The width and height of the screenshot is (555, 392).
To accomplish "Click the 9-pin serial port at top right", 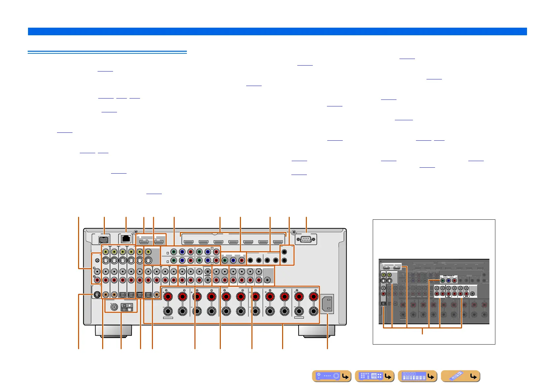I will [306, 239].
